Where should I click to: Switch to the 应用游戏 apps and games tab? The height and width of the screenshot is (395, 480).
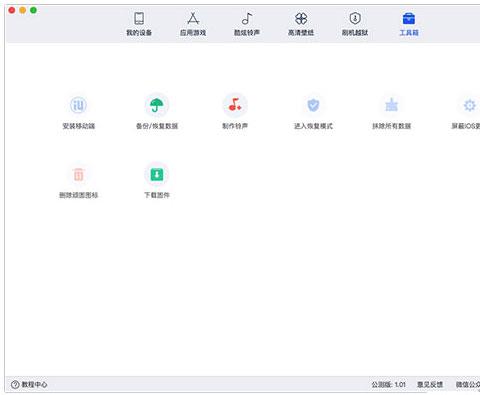coord(193,23)
